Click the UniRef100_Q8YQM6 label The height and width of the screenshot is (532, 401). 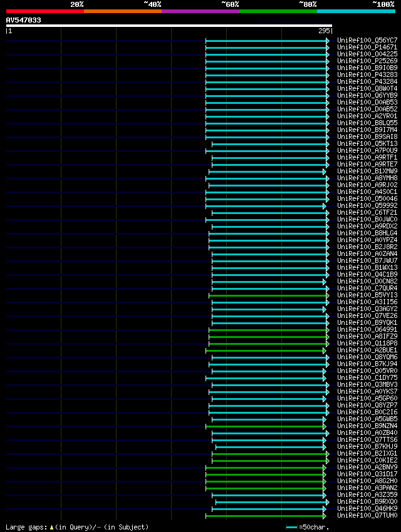pyautogui.click(x=367, y=357)
